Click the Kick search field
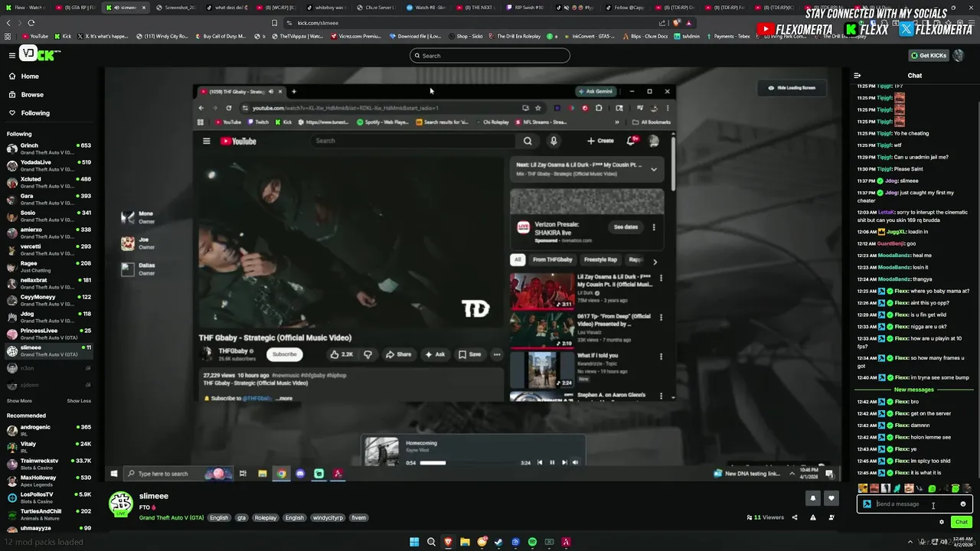This screenshot has width=980, height=551. point(490,55)
